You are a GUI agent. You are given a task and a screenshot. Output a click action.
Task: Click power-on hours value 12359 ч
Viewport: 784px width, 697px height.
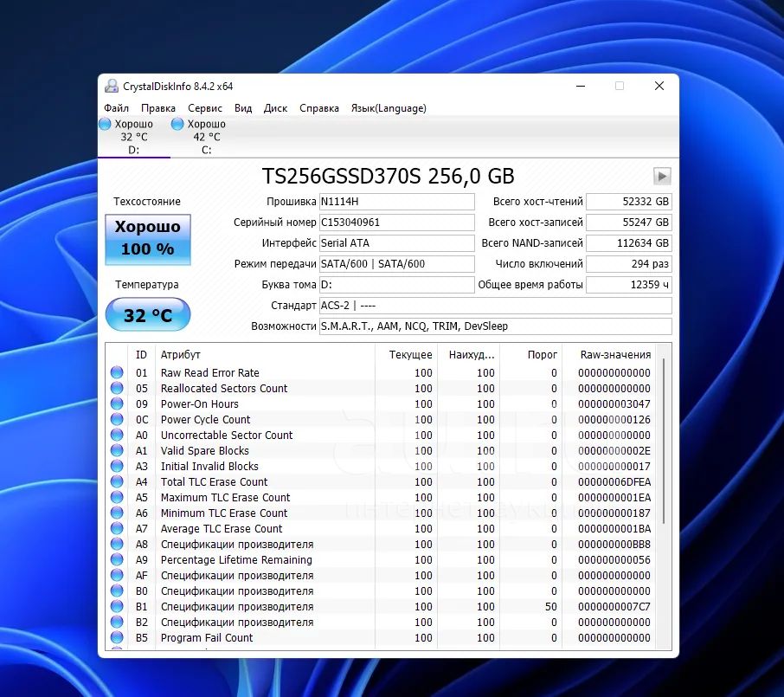click(x=628, y=285)
